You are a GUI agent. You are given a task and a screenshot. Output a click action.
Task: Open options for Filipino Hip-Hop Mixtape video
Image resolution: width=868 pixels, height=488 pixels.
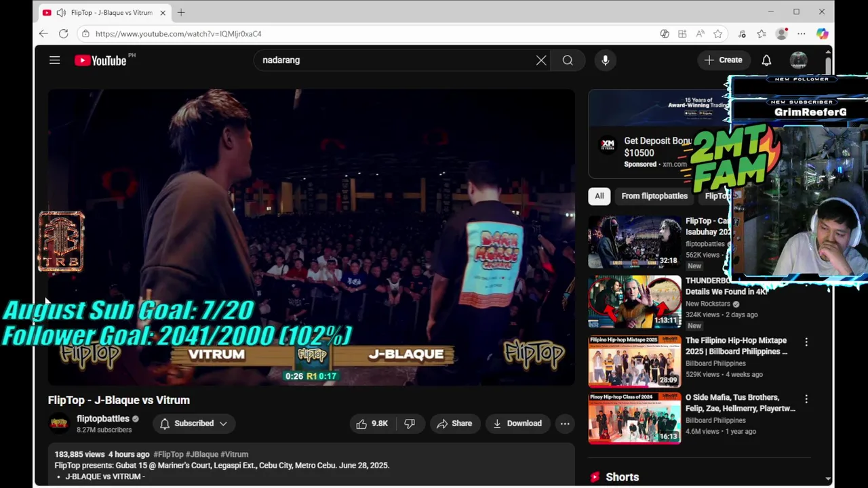(x=806, y=342)
